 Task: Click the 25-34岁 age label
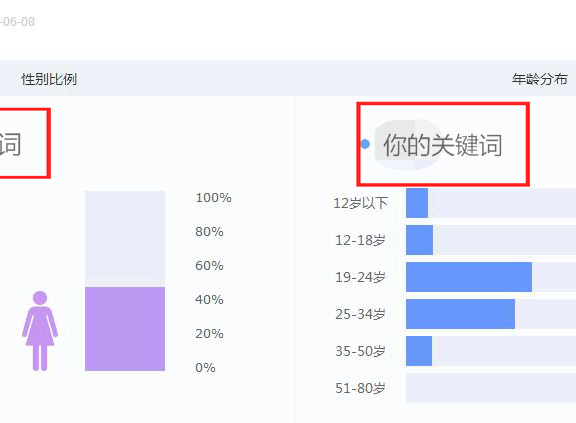[x=360, y=314]
